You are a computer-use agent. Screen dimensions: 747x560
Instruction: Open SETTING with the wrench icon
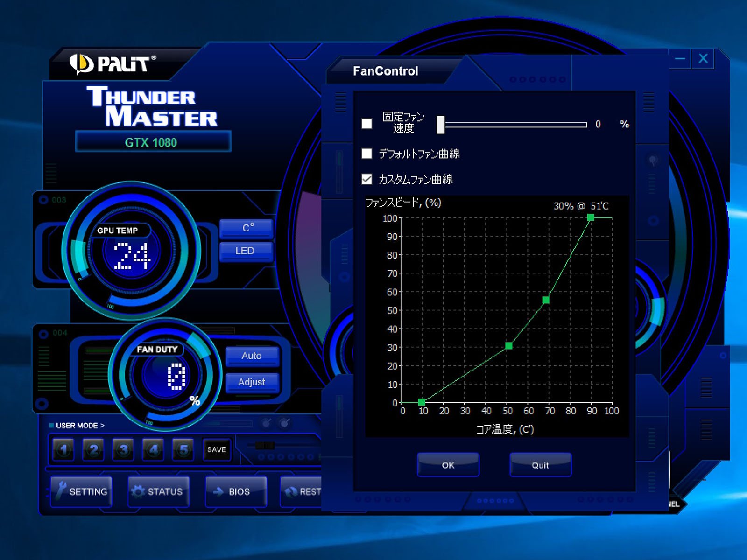pyautogui.click(x=81, y=491)
